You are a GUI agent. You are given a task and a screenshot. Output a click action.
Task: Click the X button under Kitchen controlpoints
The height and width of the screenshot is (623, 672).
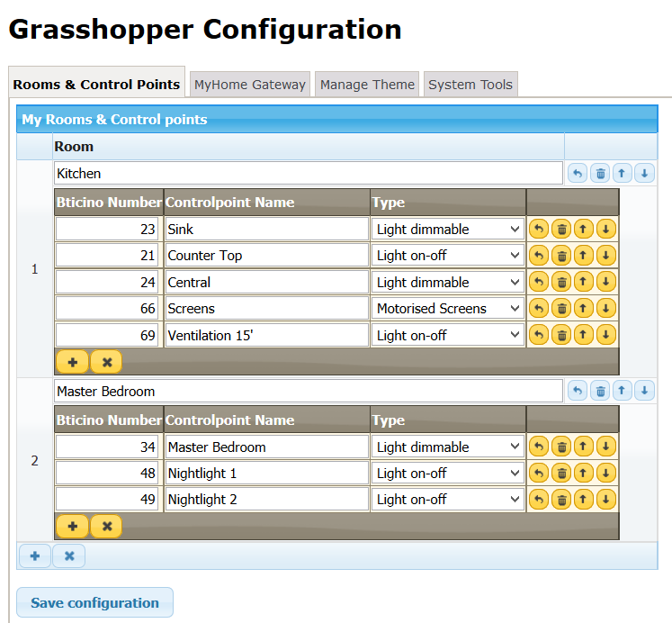pyautogui.click(x=107, y=362)
